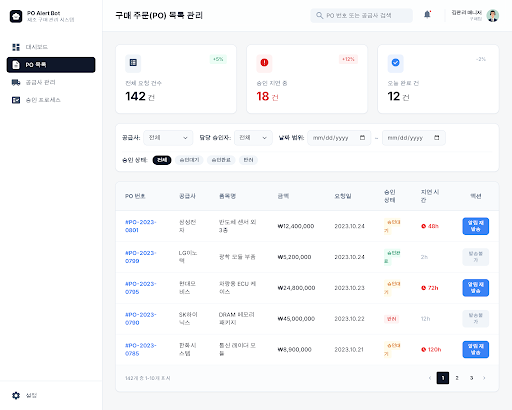
Task: Open the end date calendar picker icon
Action: click(437, 138)
